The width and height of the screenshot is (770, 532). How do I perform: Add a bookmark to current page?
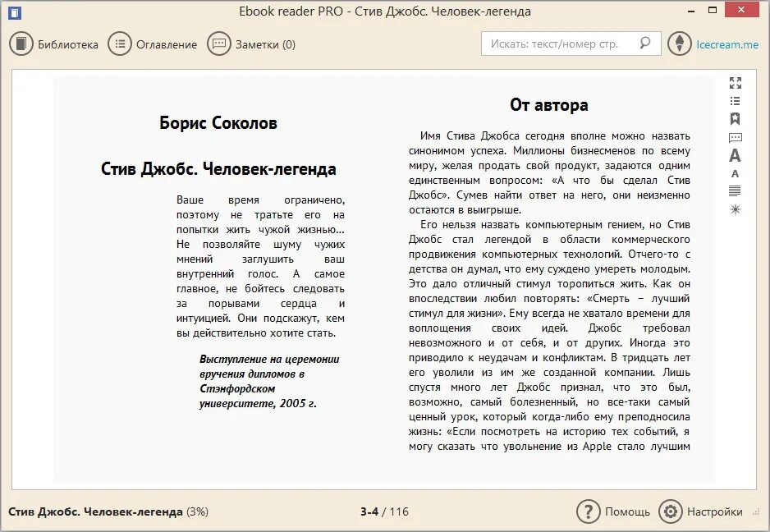tap(736, 118)
